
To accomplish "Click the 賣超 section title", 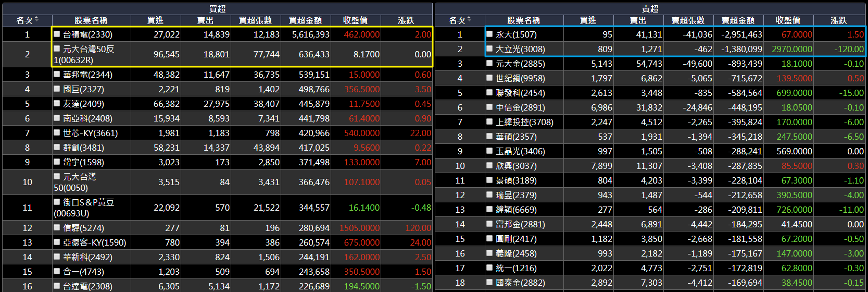I will (650, 9).
